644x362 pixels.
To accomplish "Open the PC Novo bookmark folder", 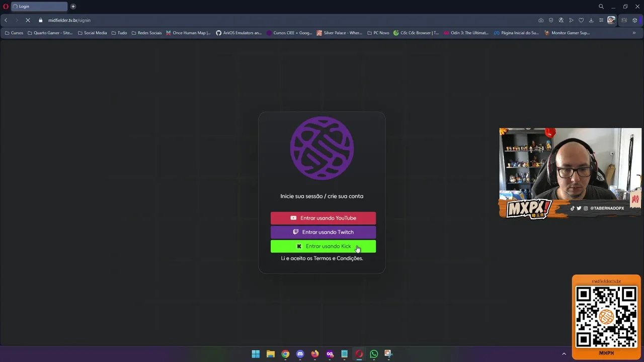I will [378, 33].
